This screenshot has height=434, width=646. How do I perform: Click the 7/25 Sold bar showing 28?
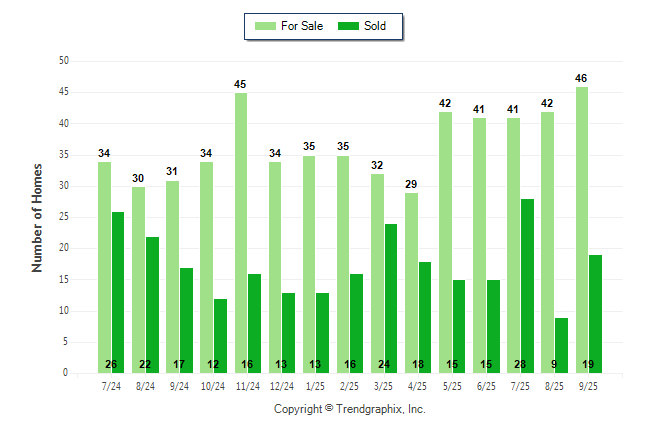click(x=527, y=285)
